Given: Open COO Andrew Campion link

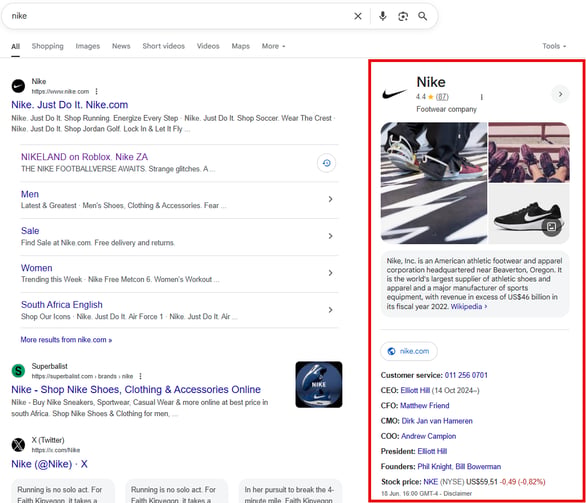Looking at the screenshot, I should [428, 436].
